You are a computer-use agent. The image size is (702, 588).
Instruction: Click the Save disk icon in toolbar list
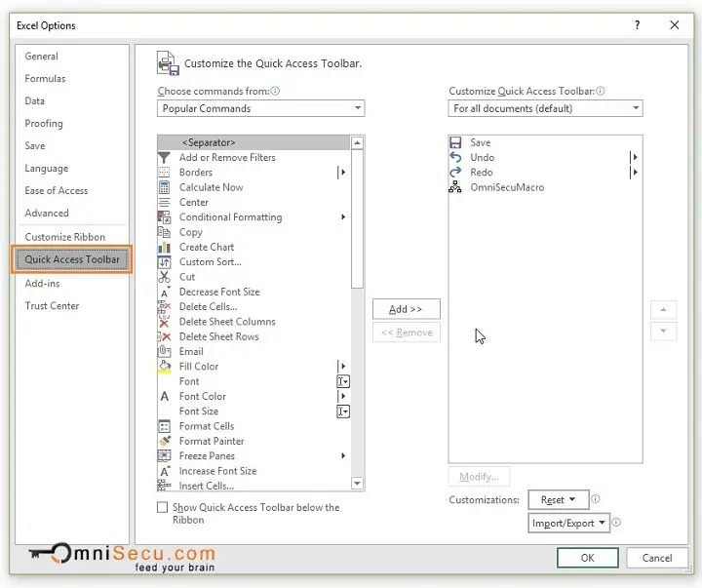[455, 142]
